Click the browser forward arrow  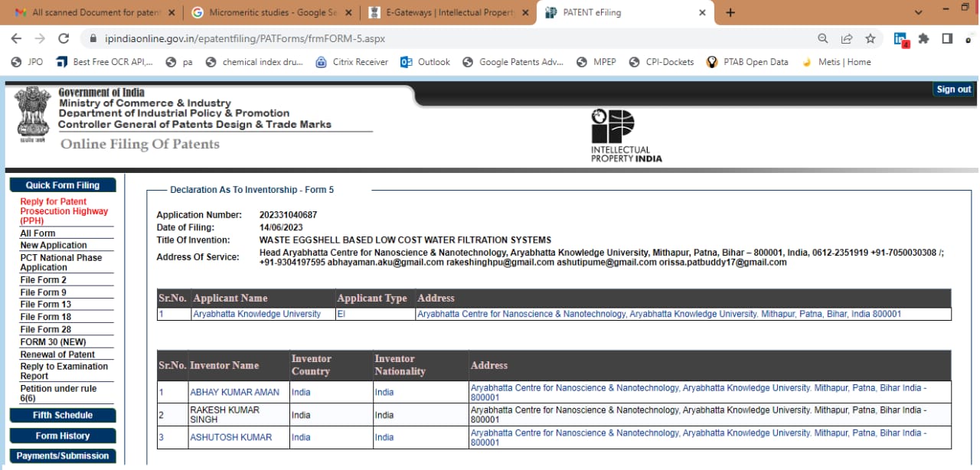point(40,38)
